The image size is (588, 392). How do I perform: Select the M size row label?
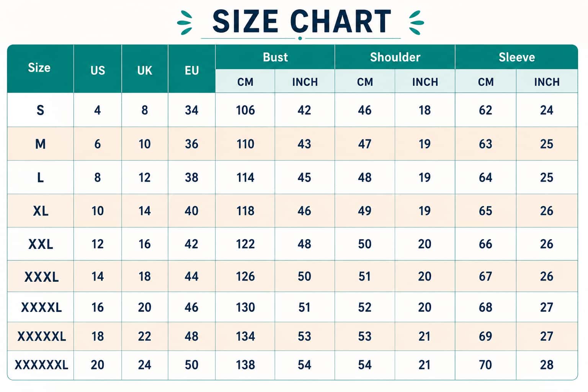point(40,144)
